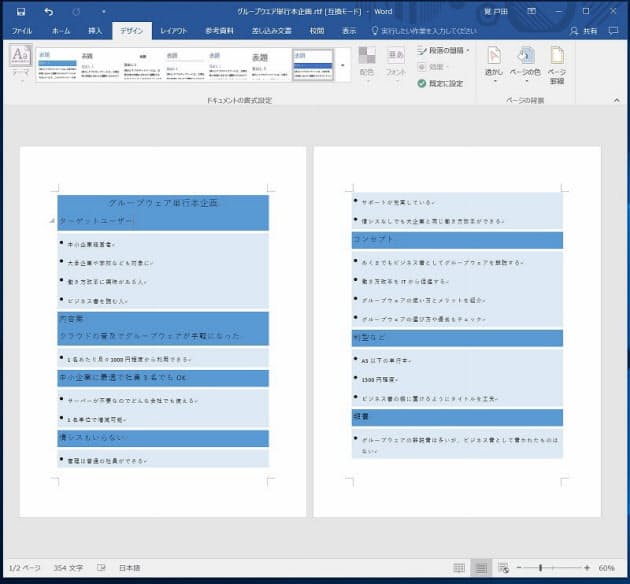Select the highlighted style set thumbnail

[x=313, y=64]
